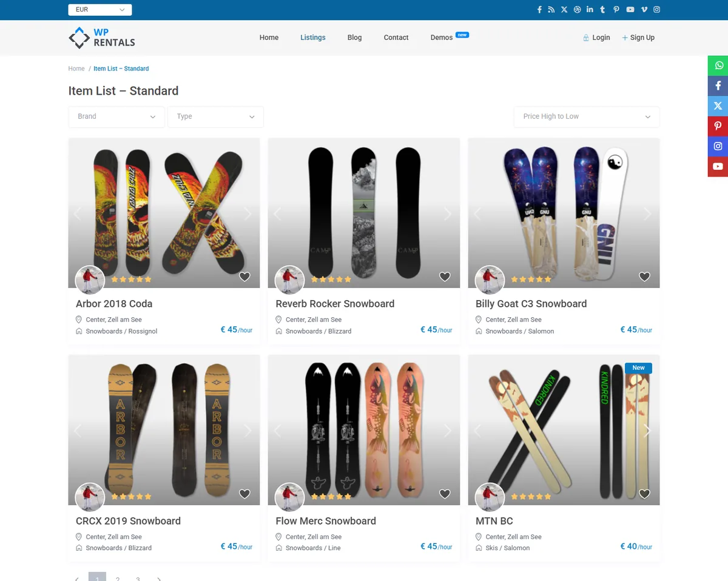Image resolution: width=728 pixels, height=581 pixels.
Task: Open Demos in the navigation menu
Action: pyautogui.click(x=442, y=38)
